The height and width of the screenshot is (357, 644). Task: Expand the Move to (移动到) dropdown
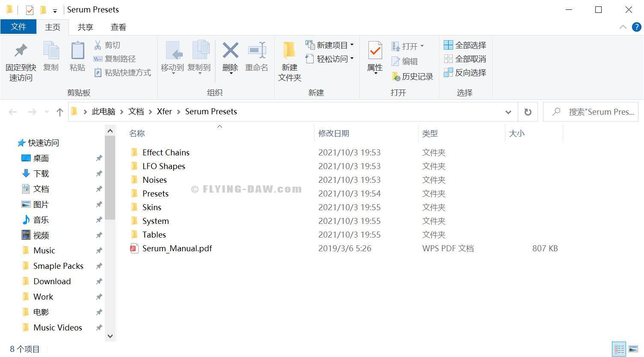click(x=173, y=73)
